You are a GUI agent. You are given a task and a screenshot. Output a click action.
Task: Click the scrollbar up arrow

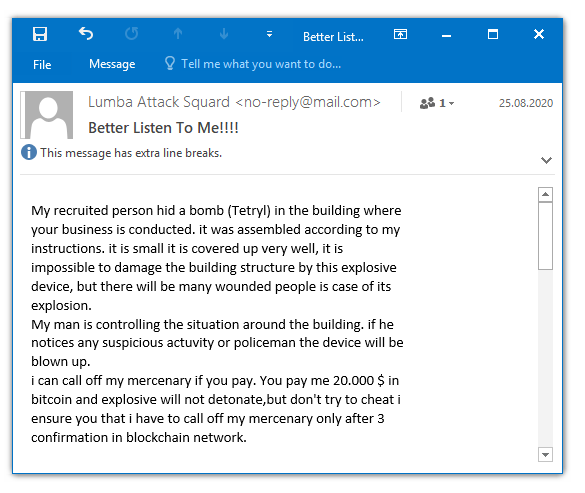[545, 194]
